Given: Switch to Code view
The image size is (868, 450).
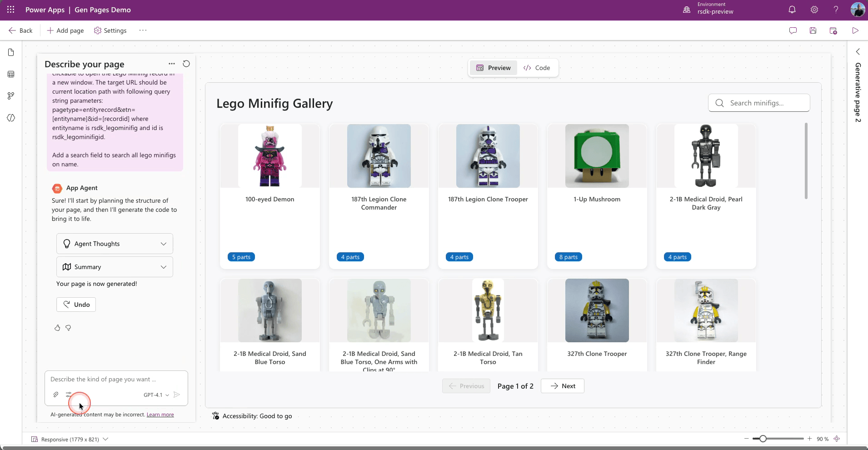Looking at the screenshot, I should click(x=537, y=68).
